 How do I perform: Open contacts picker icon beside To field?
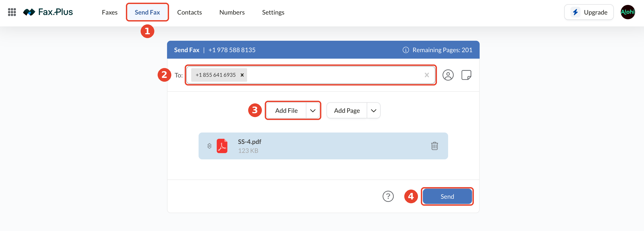[448, 75]
